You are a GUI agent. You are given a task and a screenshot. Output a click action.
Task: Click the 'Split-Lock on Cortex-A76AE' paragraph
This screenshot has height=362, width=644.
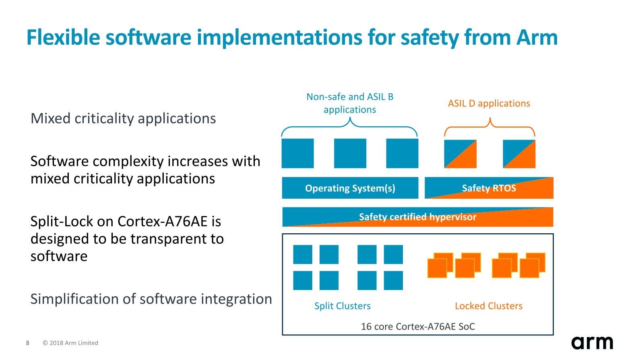click(127, 239)
